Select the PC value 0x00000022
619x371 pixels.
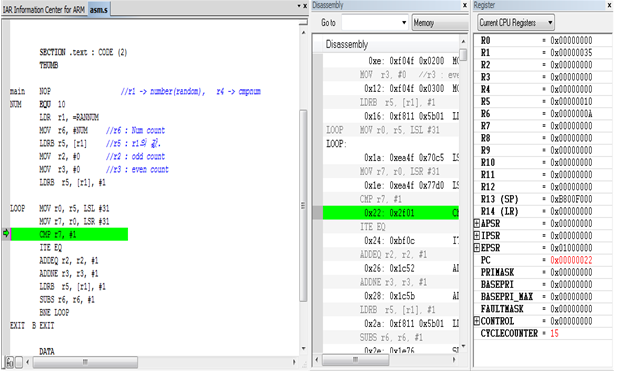coord(571,260)
